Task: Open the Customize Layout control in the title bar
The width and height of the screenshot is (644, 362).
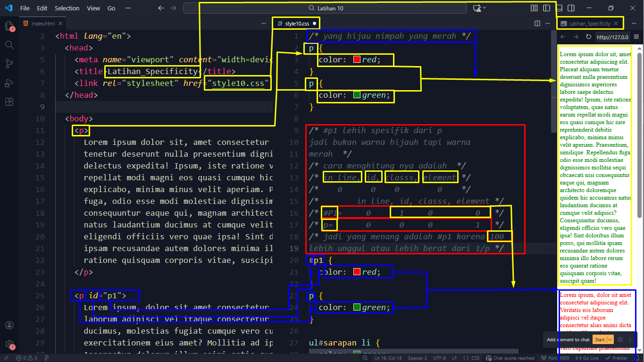Action: coord(534,8)
